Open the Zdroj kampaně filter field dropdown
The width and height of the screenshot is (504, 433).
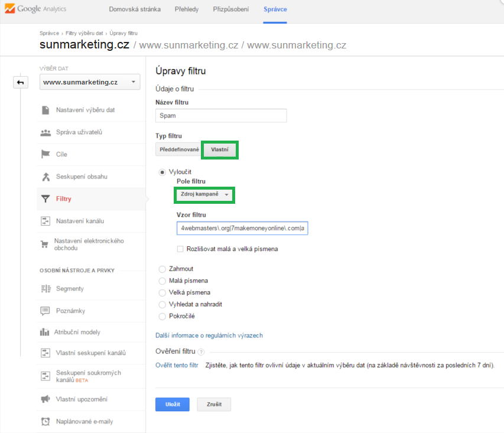204,194
